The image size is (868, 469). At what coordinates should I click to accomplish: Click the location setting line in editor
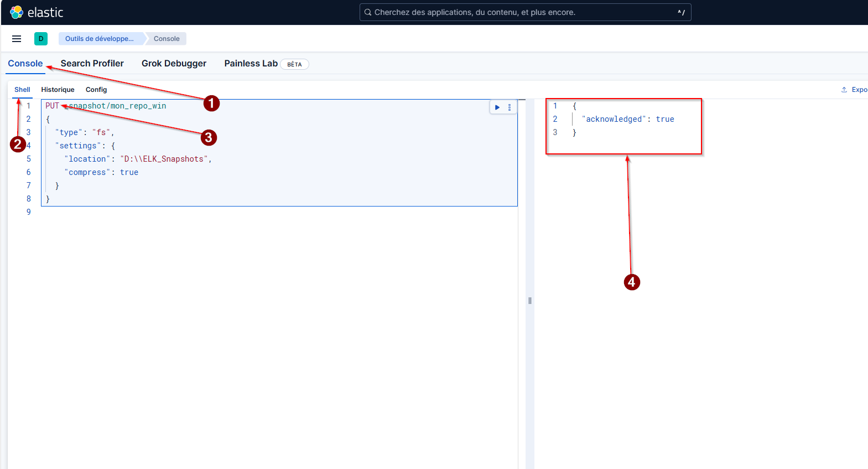tap(137, 159)
